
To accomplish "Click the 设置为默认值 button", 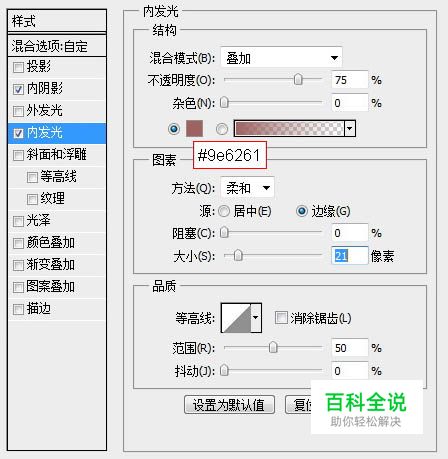I will tap(229, 405).
